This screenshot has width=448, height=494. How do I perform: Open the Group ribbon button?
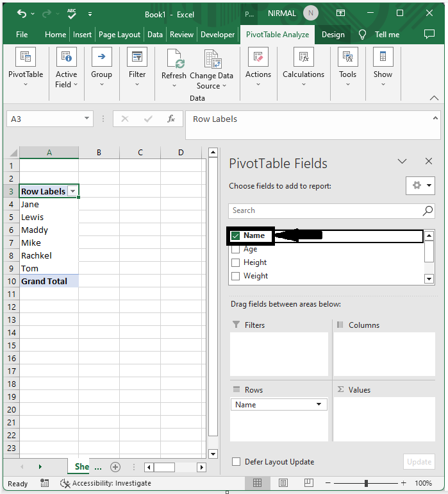coord(102,67)
